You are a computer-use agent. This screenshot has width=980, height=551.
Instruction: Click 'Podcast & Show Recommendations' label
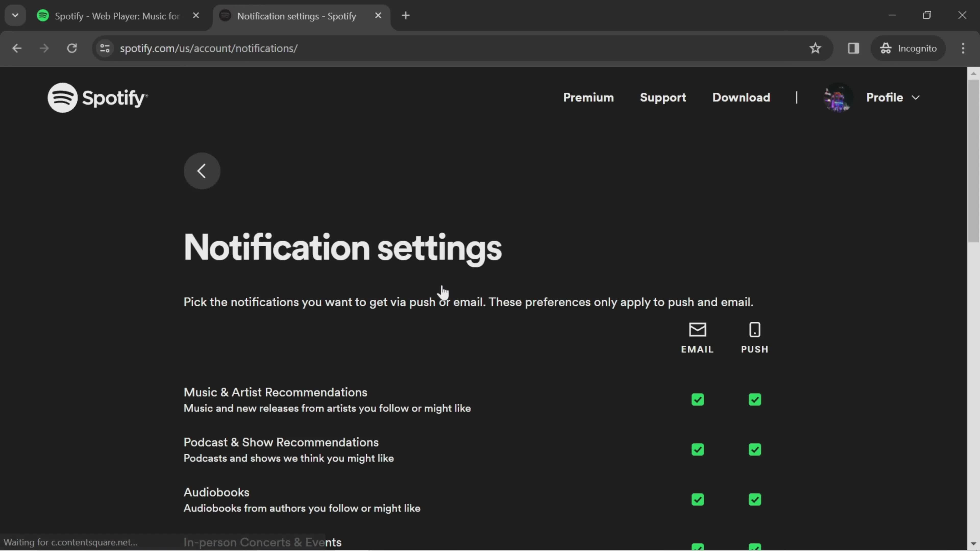281,442
